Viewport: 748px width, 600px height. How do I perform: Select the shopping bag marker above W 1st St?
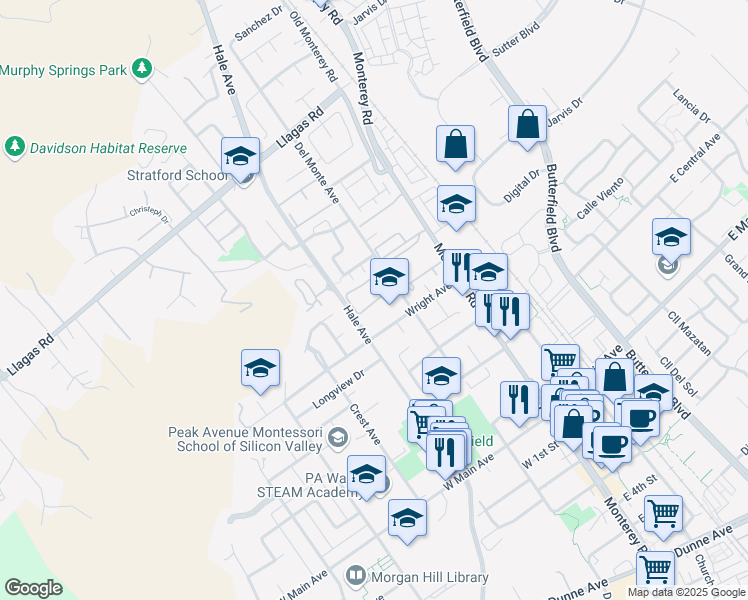573,427
